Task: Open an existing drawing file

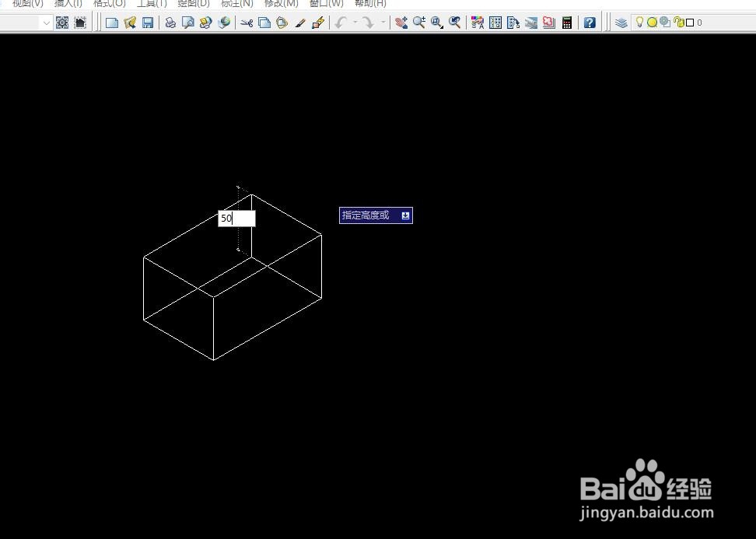Action: 130,23
